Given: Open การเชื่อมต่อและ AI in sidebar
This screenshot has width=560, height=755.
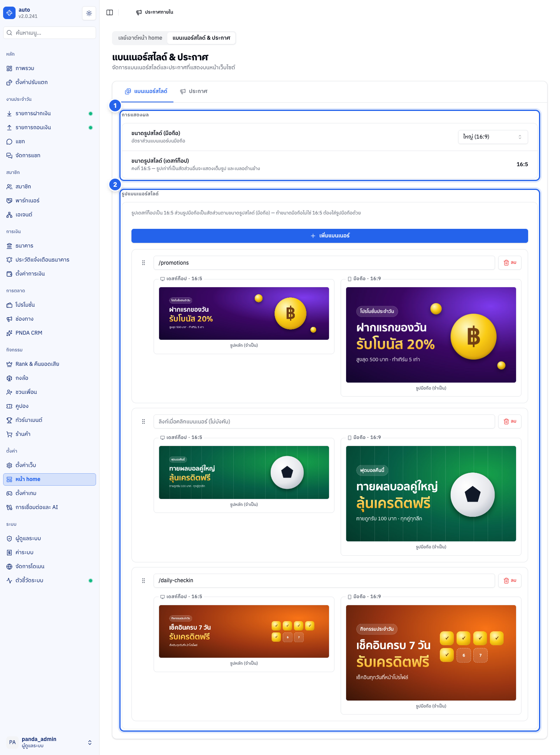Looking at the screenshot, I should (x=49, y=507).
